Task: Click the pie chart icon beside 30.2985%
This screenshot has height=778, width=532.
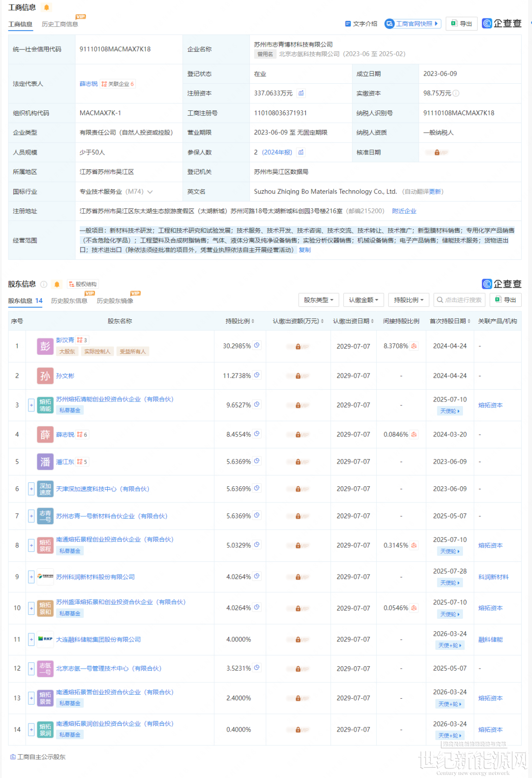Action: 257,345
